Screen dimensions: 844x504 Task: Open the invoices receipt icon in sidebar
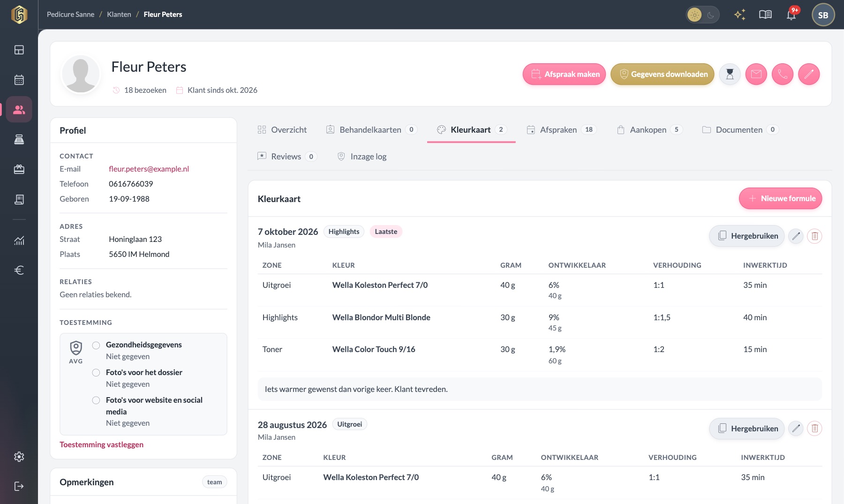point(19,199)
